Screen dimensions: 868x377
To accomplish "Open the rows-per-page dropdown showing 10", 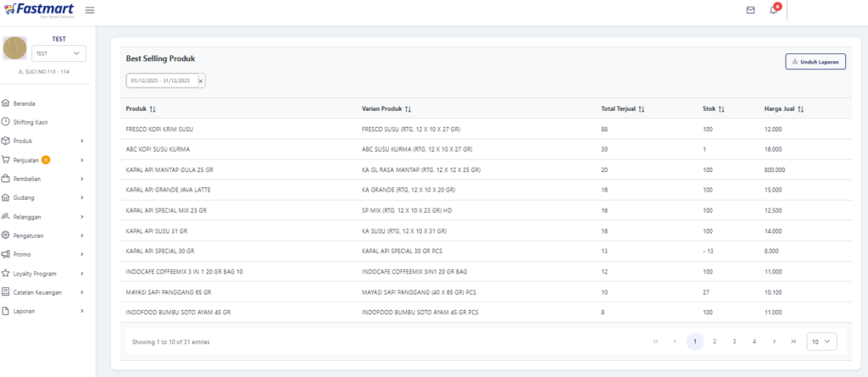I will tap(821, 341).
